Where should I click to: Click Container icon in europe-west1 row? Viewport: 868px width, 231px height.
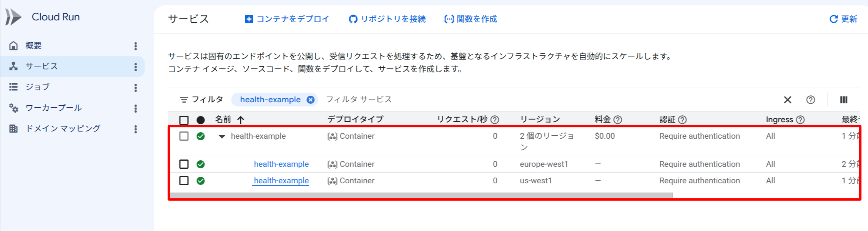coord(333,165)
